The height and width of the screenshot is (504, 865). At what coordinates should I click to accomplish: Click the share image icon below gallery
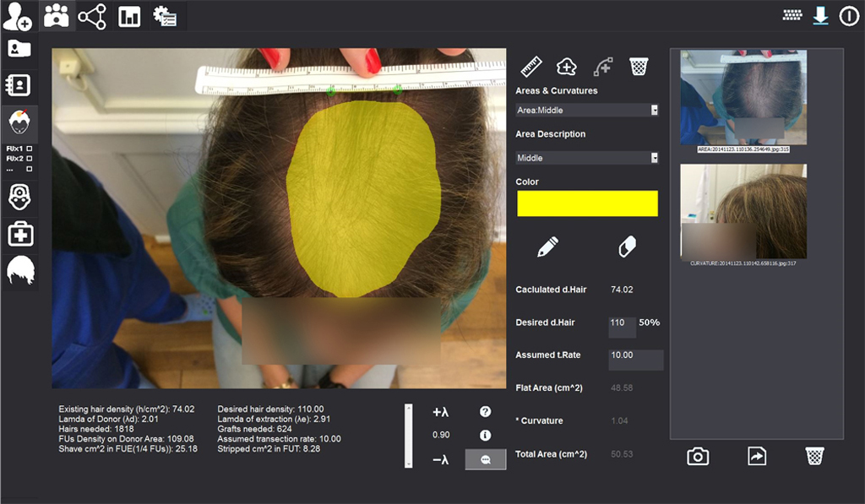756,457
